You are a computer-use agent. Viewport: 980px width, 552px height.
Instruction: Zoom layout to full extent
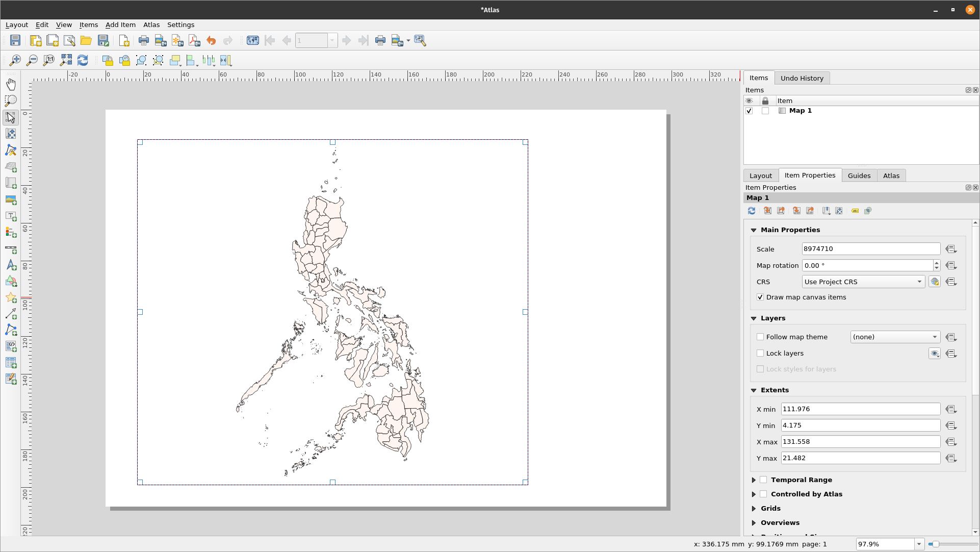click(66, 60)
